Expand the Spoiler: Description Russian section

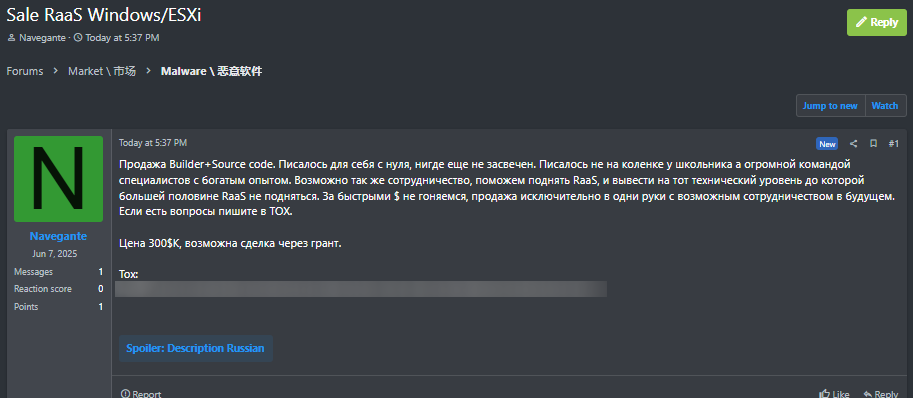(x=195, y=349)
